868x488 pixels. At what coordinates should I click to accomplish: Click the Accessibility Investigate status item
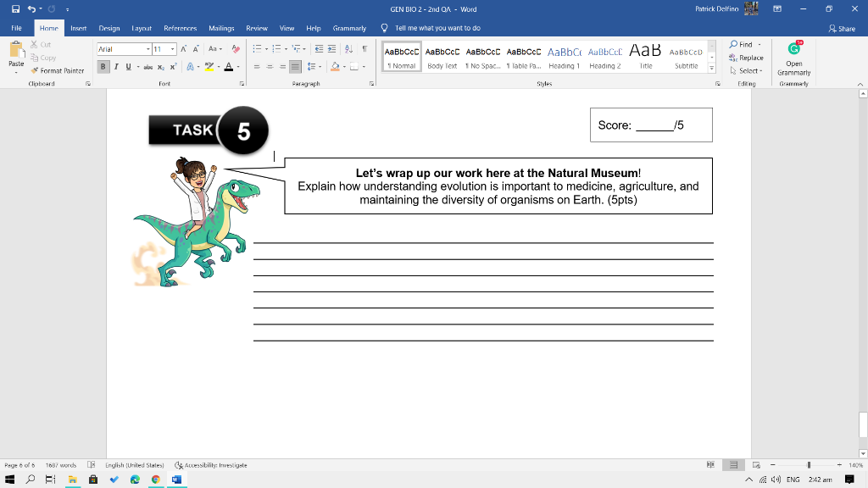211,465
